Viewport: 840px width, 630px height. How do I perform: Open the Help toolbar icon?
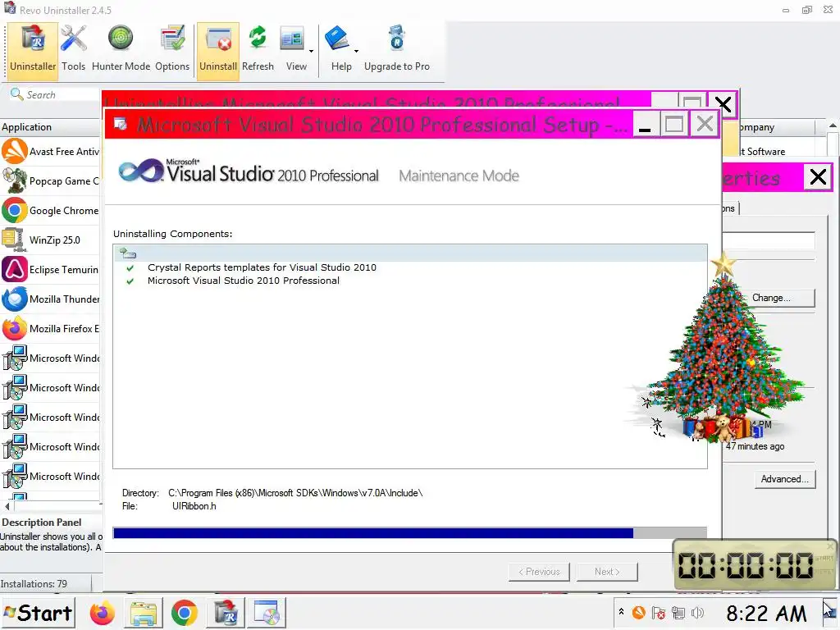(337, 39)
